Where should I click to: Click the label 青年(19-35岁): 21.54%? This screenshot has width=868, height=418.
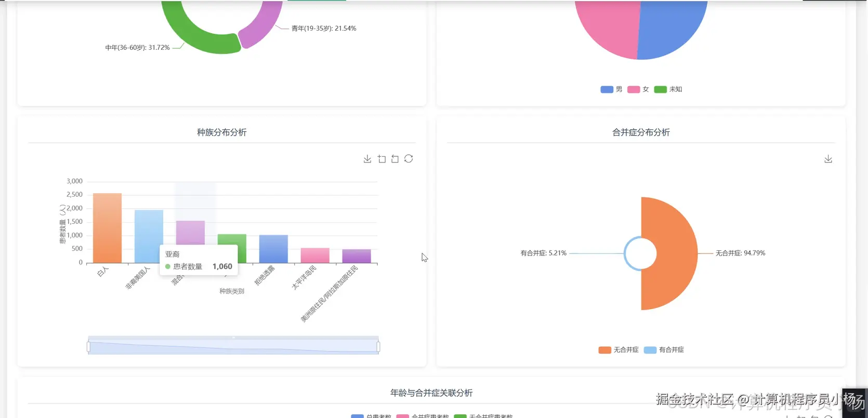(324, 29)
